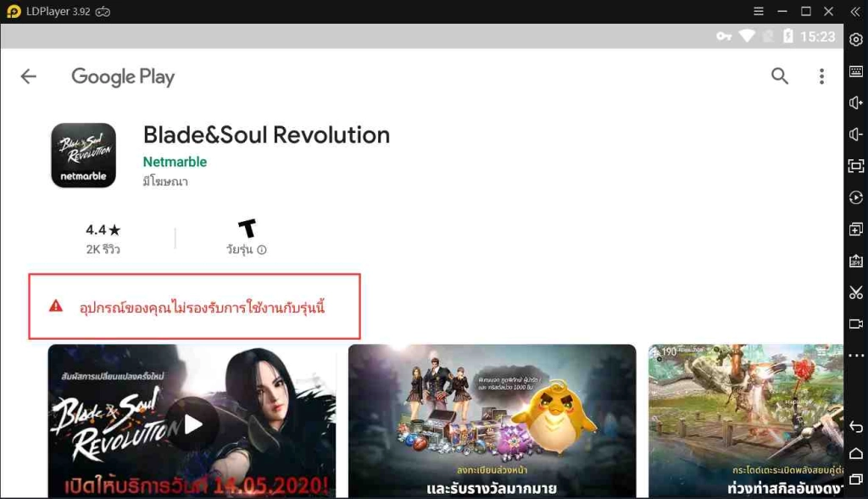The width and height of the screenshot is (868, 499).
Task: Click the Teen rating T symbol
Action: pyautogui.click(x=247, y=228)
